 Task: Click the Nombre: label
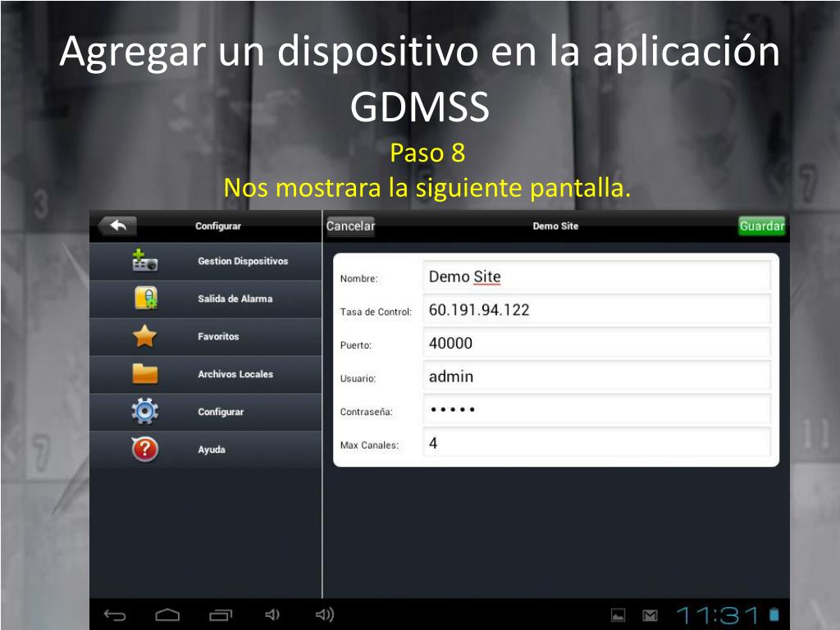[359, 279]
